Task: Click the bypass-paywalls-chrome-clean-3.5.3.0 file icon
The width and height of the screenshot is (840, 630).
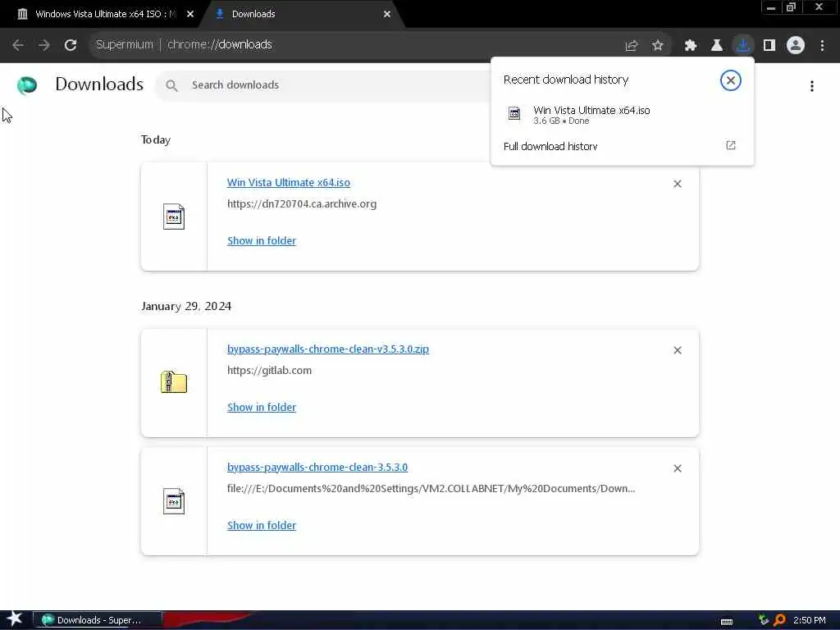Action: (x=174, y=501)
